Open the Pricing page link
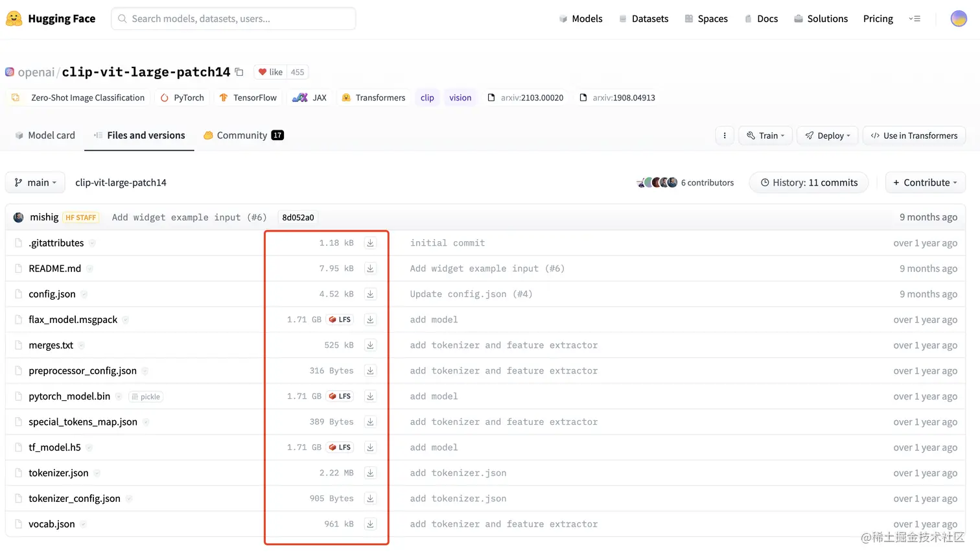This screenshot has height=559, width=980. pyautogui.click(x=878, y=19)
